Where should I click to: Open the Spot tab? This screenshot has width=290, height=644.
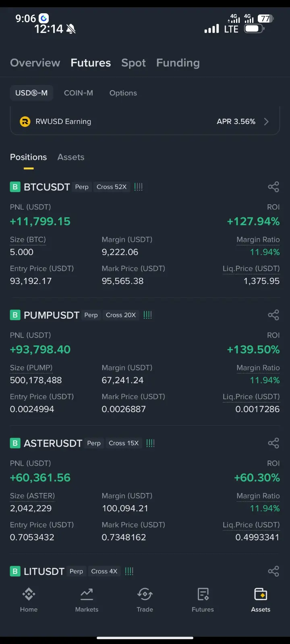pyautogui.click(x=133, y=63)
